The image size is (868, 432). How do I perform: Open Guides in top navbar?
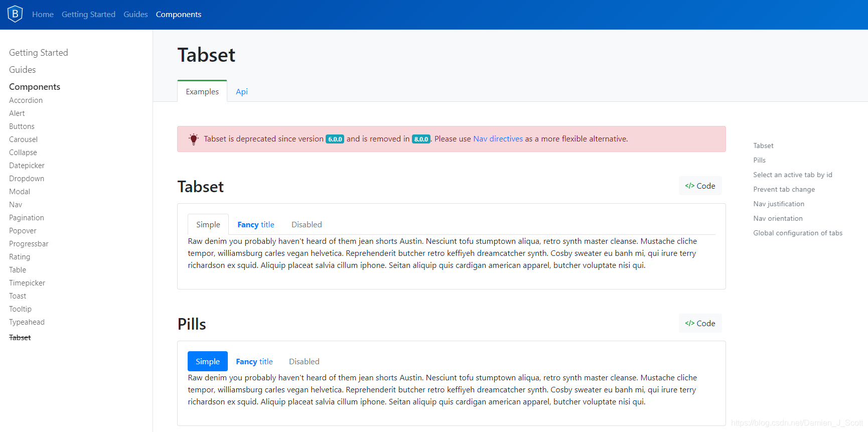(135, 15)
